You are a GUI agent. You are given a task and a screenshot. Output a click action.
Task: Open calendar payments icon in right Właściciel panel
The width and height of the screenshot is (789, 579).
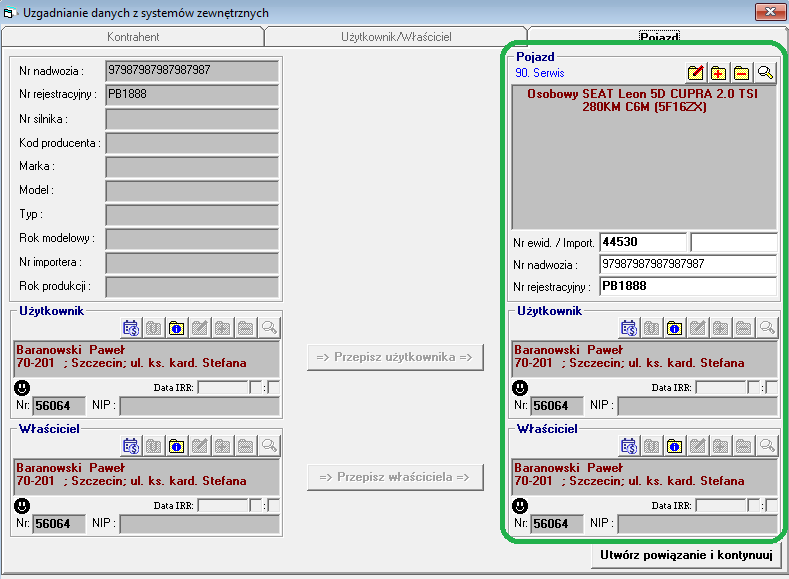(629, 445)
